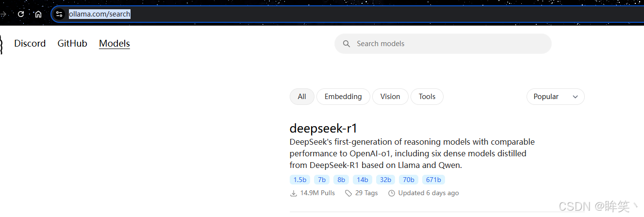644x217 pixels.
Task: Select the All filter
Action: 302,97
